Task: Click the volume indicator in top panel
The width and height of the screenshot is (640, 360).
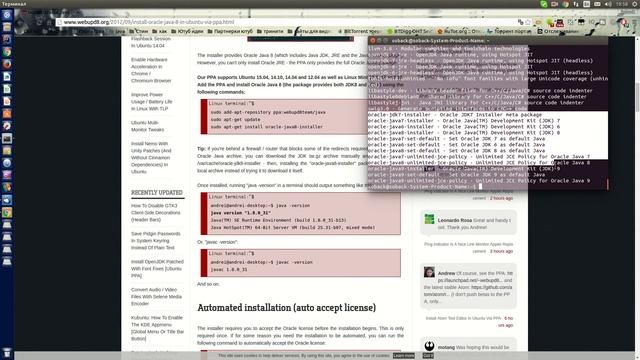Action: (x=608, y=4)
